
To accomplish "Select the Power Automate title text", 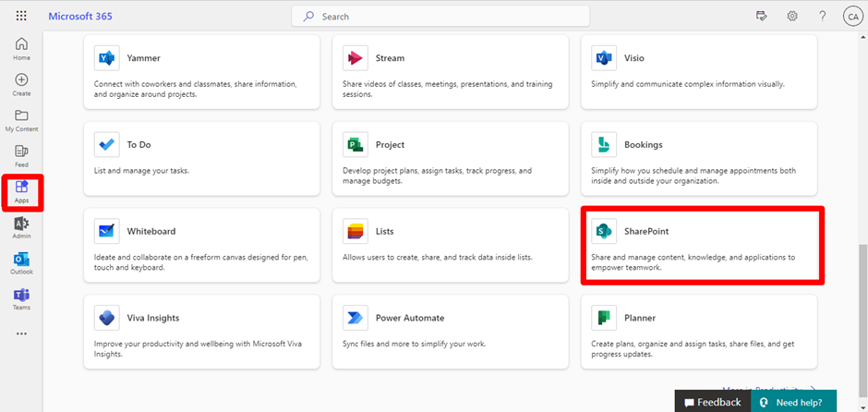I will coord(410,318).
